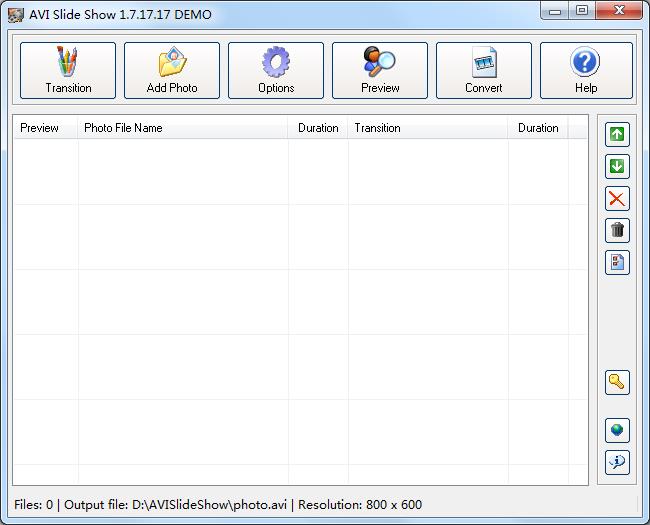Open the Transition settings button
This screenshot has width=650, height=525.
click(x=68, y=70)
